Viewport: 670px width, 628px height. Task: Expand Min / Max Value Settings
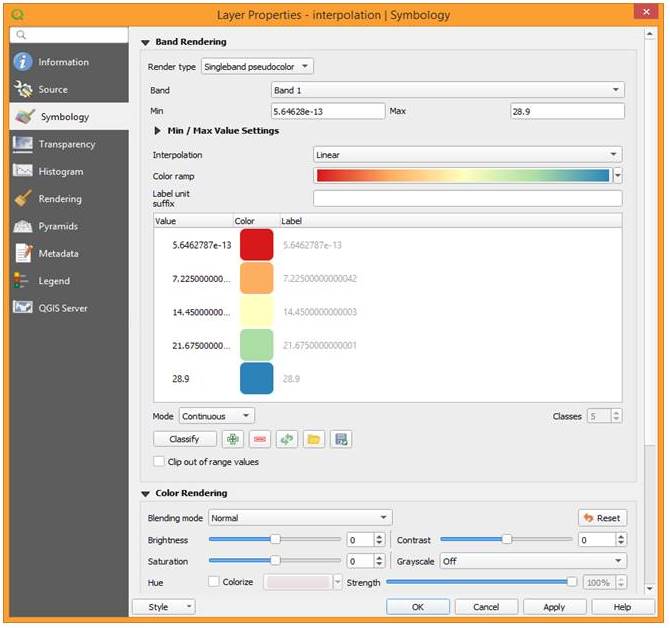tap(157, 131)
